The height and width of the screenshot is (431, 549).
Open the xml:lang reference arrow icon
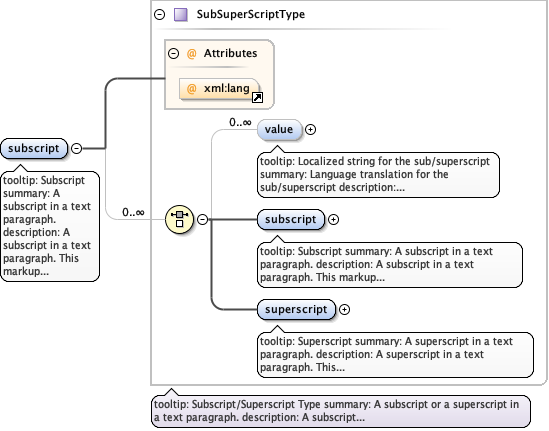(x=257, y=97)
